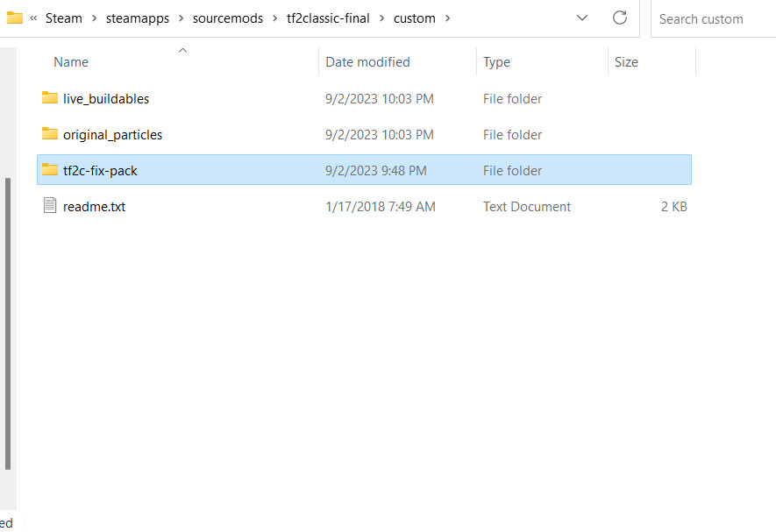Screen dimensions: 776x532
Task: Click the original_particles folder icon
Action: pos(49,133)
